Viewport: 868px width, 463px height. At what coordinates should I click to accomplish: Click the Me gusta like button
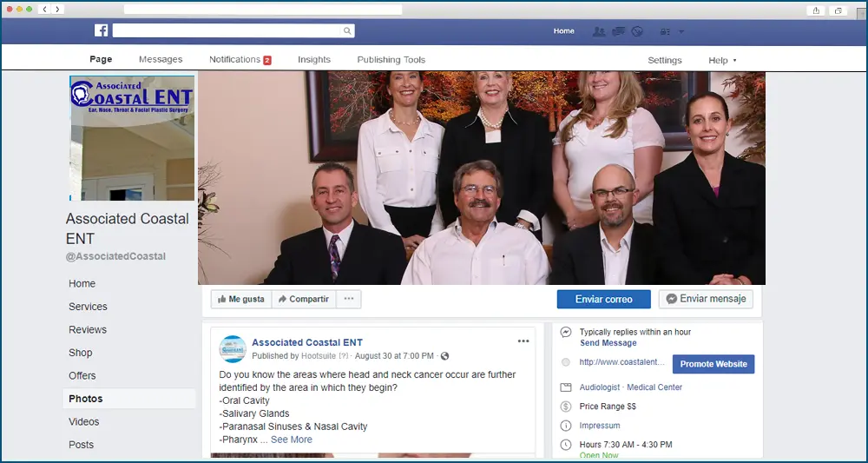[240, 299]
